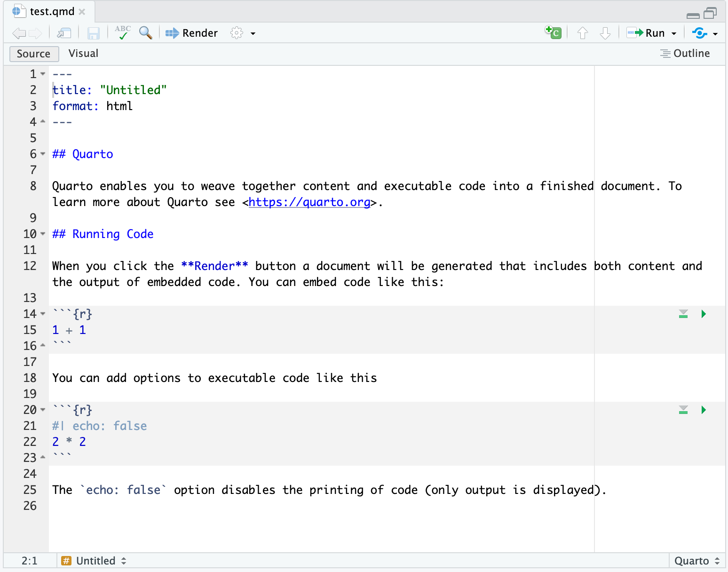Click the publish document icon

(x=700, y=33)
